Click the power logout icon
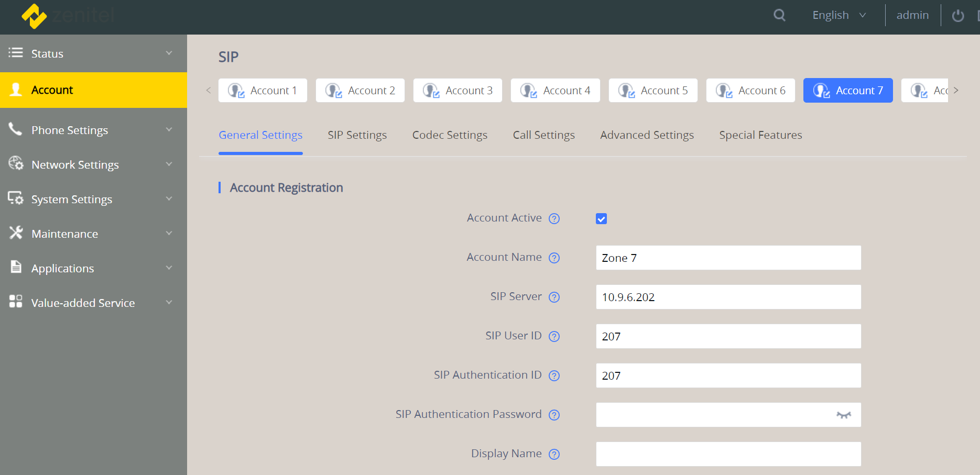The width and height of the screenshot is (980, 475). click(957, 16)
